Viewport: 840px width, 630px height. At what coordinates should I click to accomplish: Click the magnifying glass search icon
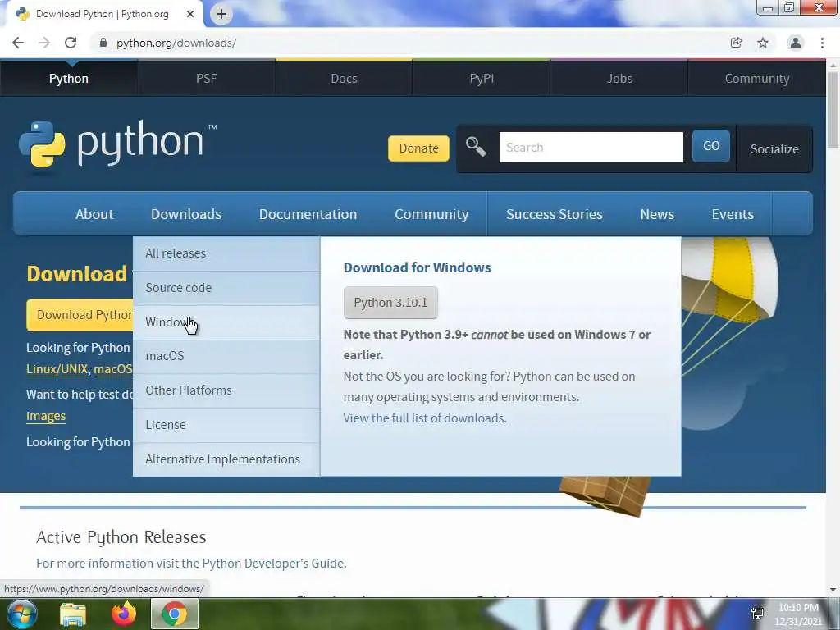(x=476, y=147)
